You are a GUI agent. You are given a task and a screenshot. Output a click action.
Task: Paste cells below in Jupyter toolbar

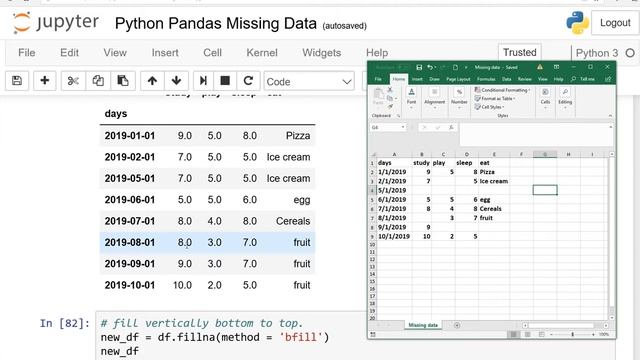pos(122,81)
